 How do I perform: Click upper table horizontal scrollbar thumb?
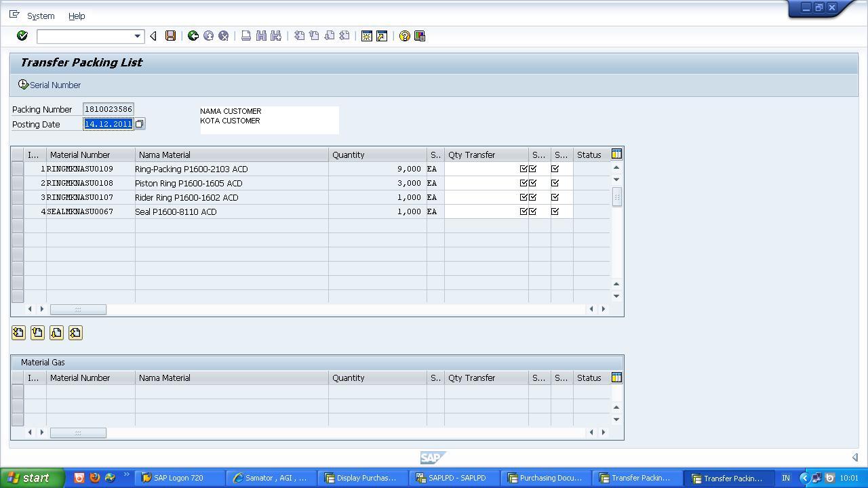78,309
